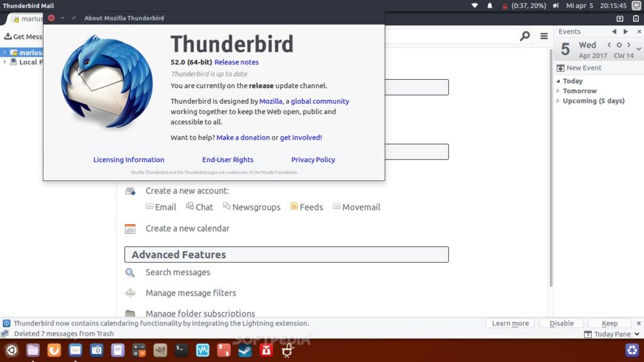Open Privacy Policy in the About dialog

[x=313, y=160]
